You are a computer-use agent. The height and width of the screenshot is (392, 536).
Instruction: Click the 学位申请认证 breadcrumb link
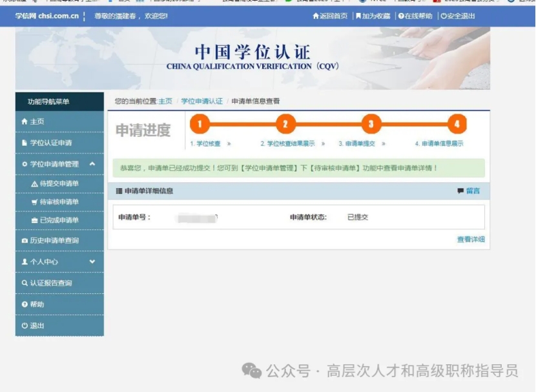(x=202, y=101)
